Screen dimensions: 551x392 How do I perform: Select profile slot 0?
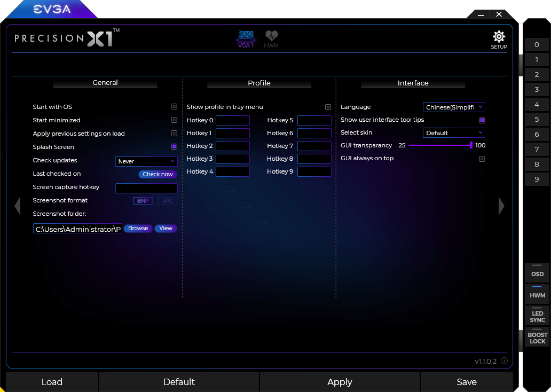(x=537, y=45)
